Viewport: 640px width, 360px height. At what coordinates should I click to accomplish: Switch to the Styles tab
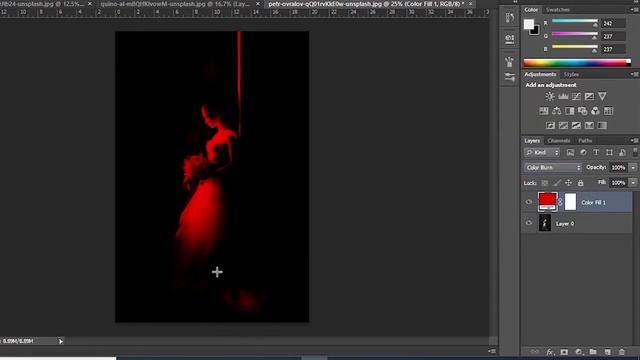[x=571, y=74]
